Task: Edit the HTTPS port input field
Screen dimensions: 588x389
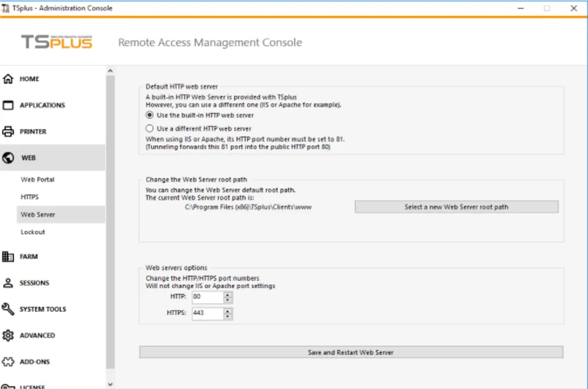Action: (206, 313)
